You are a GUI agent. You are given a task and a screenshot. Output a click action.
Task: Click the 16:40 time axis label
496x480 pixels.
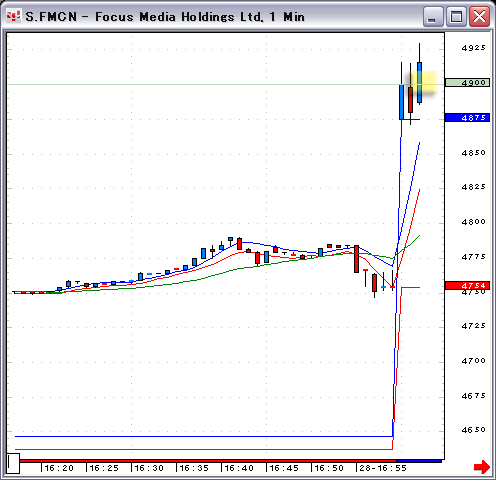[239, 468]
